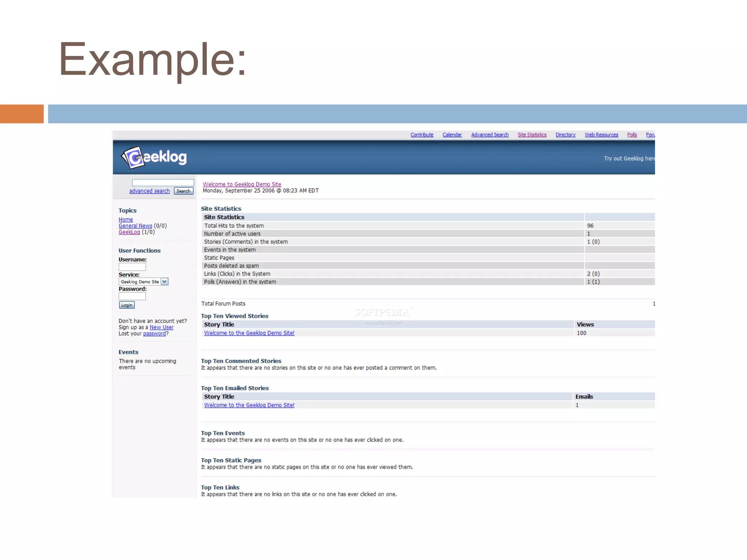Click the Login button

click(x=127, y=305)
